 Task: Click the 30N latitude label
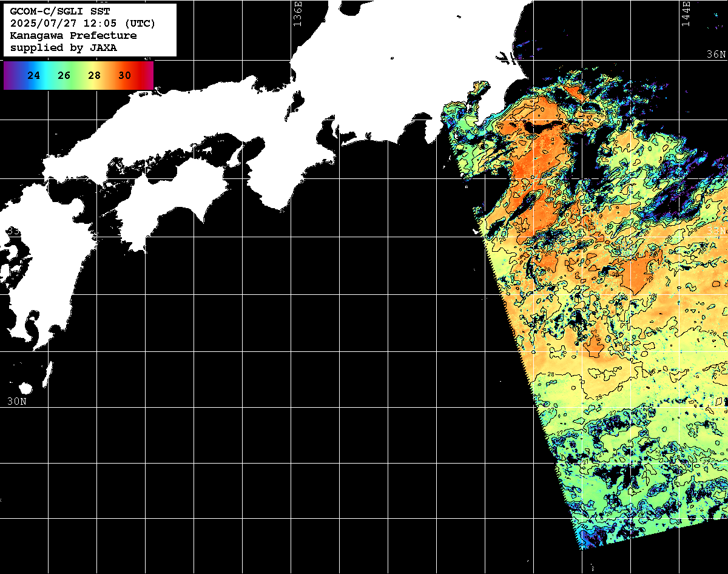pyautogui.click(x=17, y=401)
